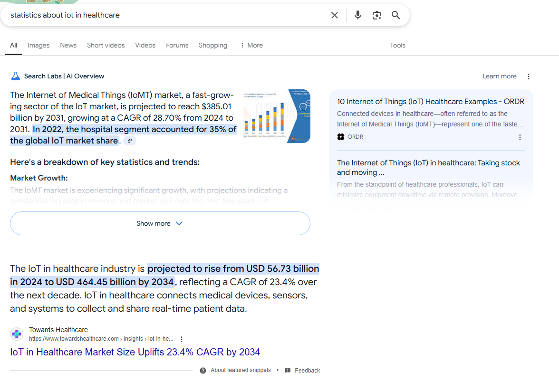The image size is (559, 392).
Task: Click the ORDR source label
Action: coord(356,137)
